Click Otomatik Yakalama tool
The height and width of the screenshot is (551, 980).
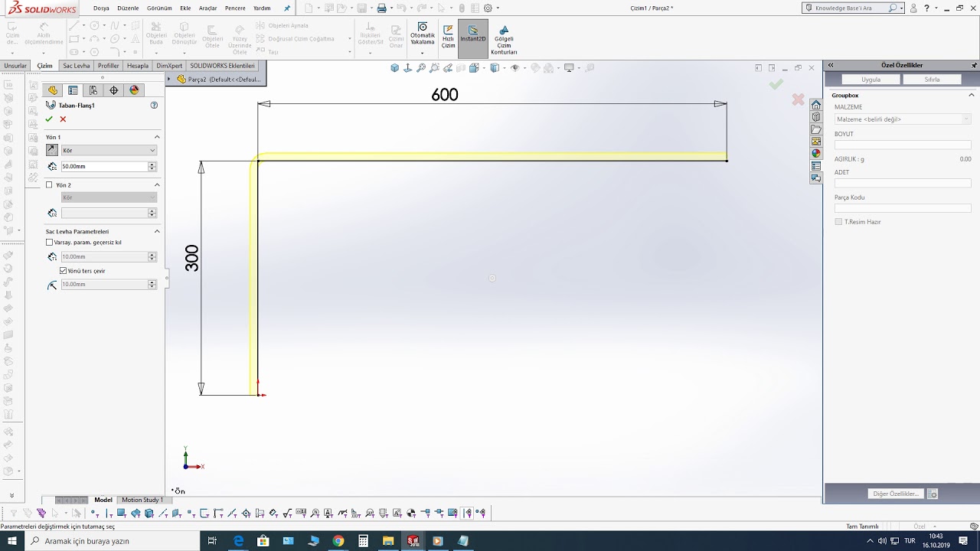(422, 34)
